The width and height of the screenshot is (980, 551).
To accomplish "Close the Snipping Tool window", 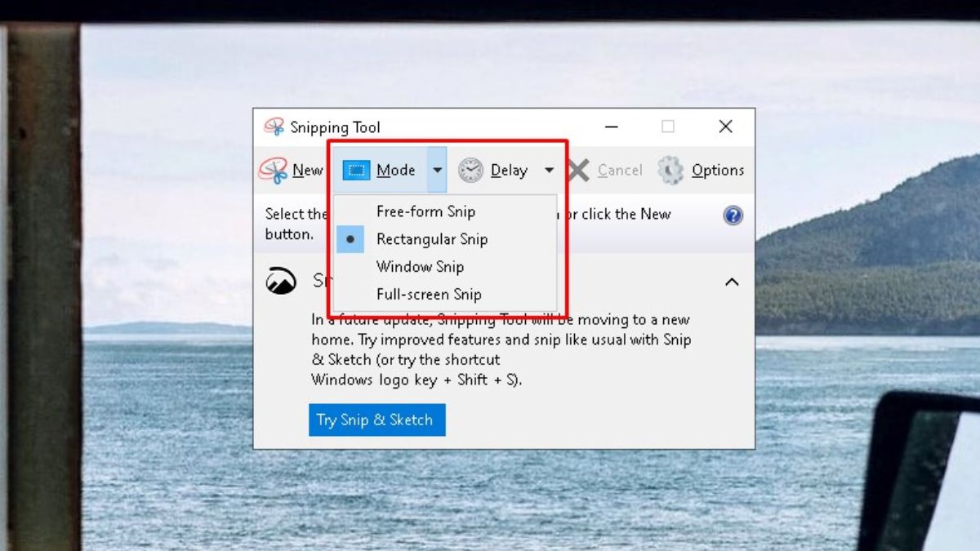I will 725,127.
